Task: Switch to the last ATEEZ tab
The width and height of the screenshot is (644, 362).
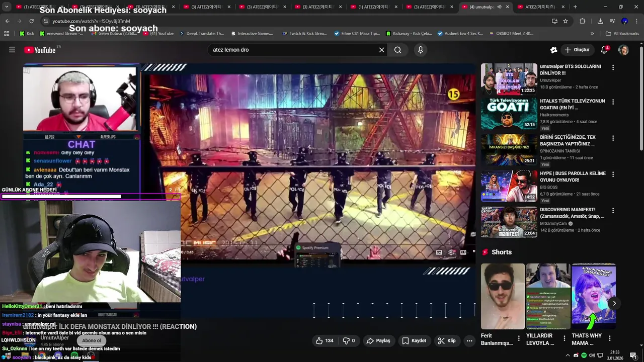Action: [x=541, y=7]
